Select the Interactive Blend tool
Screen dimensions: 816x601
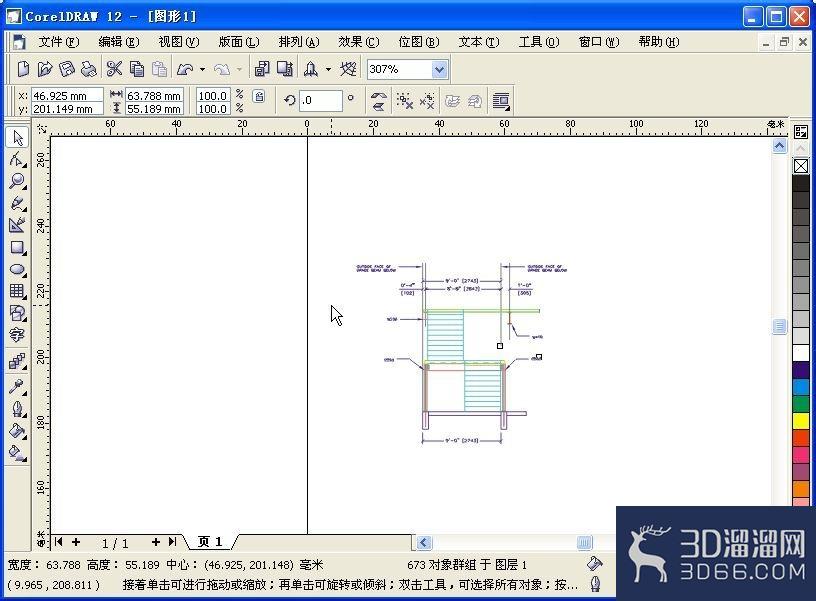click(17, 361)
